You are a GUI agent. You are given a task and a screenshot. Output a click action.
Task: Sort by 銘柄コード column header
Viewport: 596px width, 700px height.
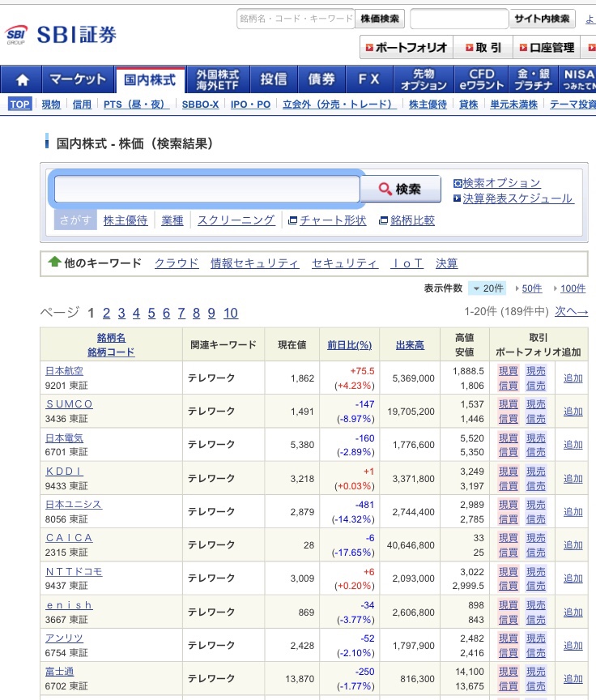(x=111, y=352)
